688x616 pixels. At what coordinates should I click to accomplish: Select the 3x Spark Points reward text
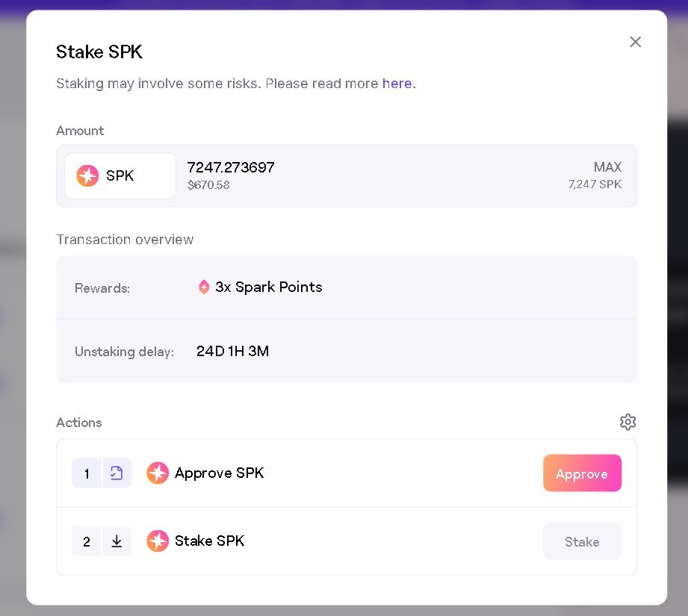pyautogui.click(x=269, y=287)
